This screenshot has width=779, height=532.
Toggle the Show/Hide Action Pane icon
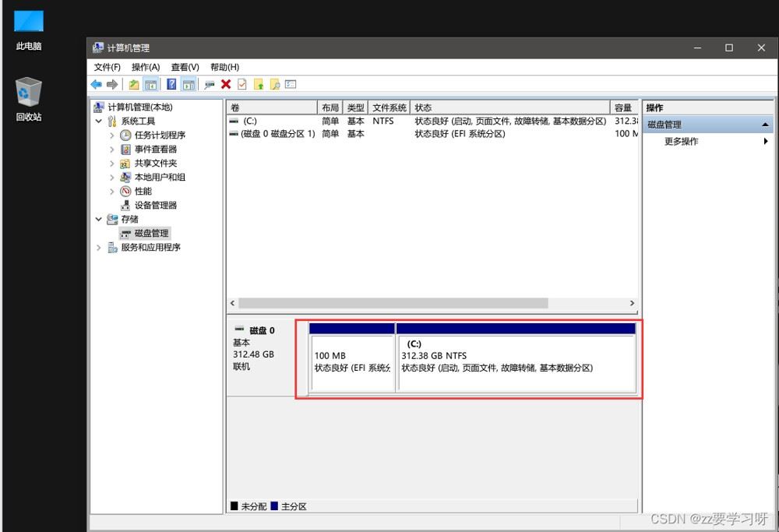pyautogui.click(x=189, y=84)
